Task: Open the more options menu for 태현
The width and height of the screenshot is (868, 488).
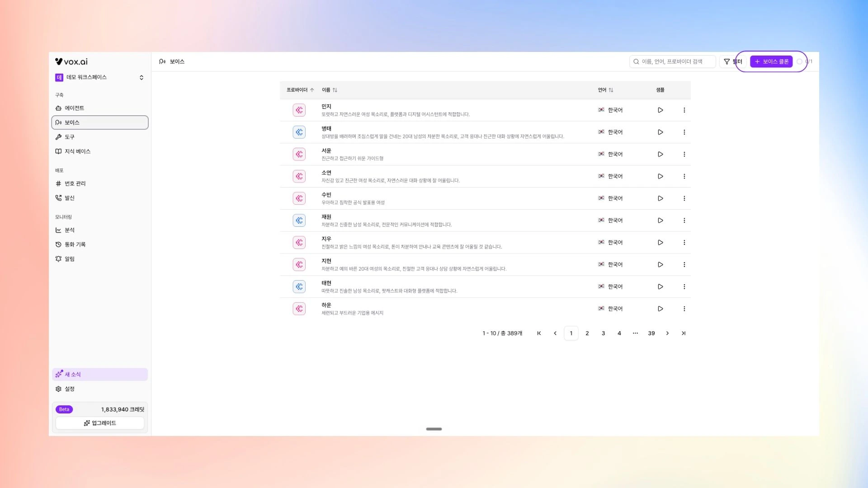Action: (684, 287)
